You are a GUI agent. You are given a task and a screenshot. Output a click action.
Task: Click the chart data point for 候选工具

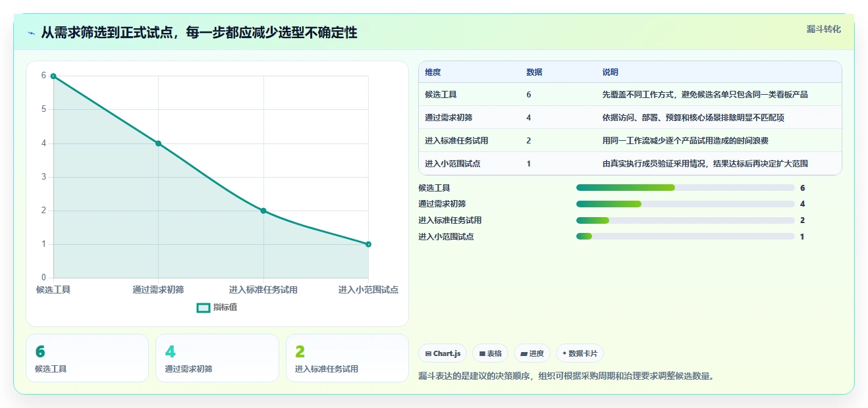(53, 76)
